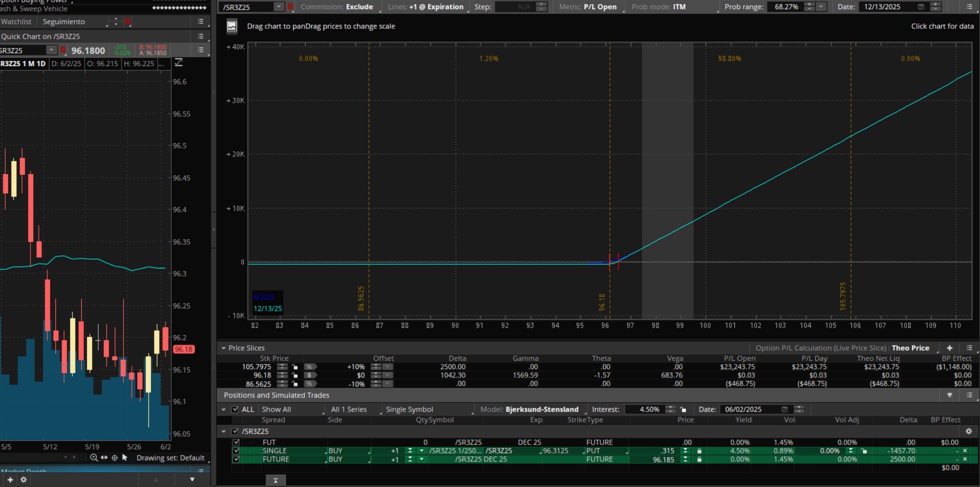Click the drawing icon above the quick chart
The image size is (980, 487).
pyautogui.click(x=179, y=63)
